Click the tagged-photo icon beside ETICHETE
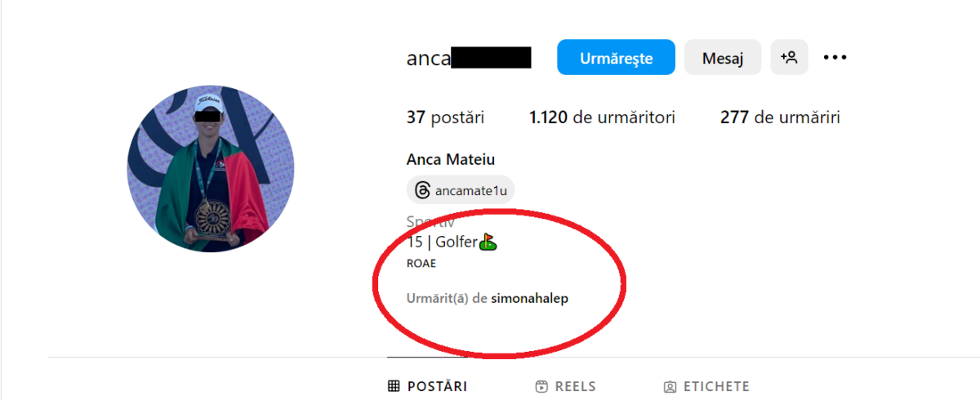This screenshot has width=980, height=400. coord(670,386)
